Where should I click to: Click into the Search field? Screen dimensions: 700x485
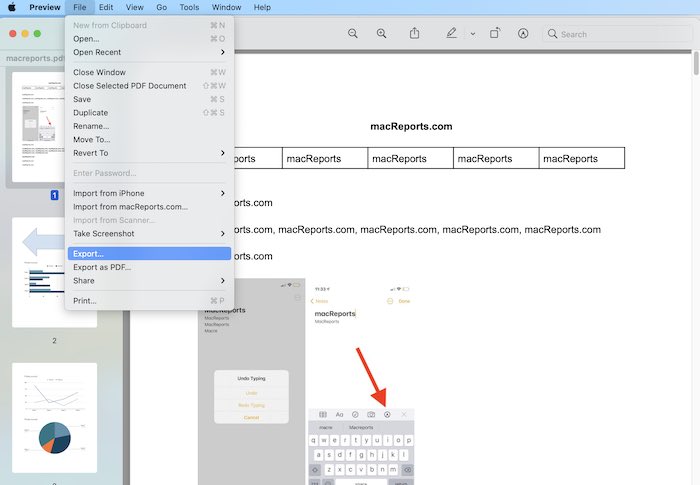pos(617,34)
